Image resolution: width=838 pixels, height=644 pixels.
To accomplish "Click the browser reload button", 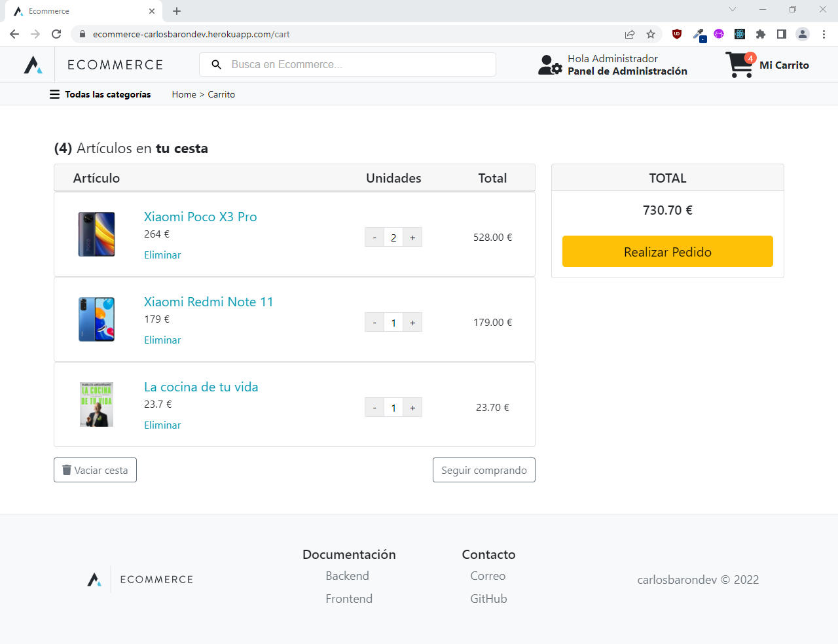I will pos(56,34).
